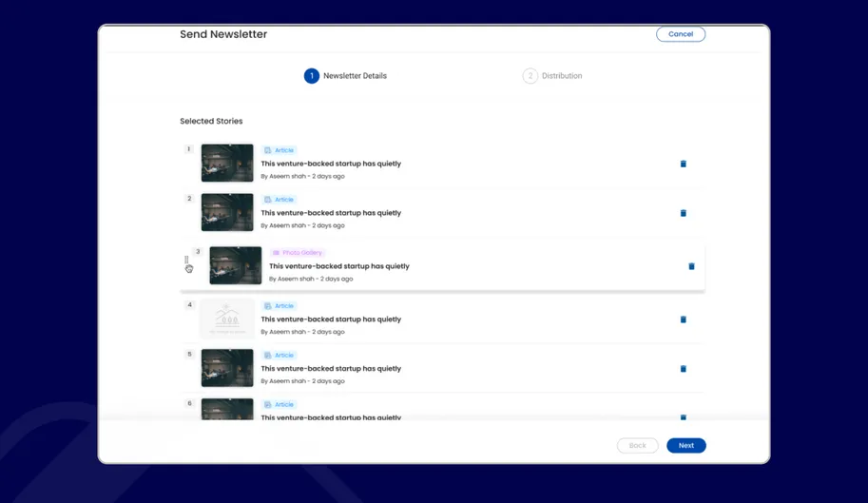The width and height of the screenshot is (868, 503).
Task: Click the Article tag icon on story 1
Action: [x=268, y=150]
